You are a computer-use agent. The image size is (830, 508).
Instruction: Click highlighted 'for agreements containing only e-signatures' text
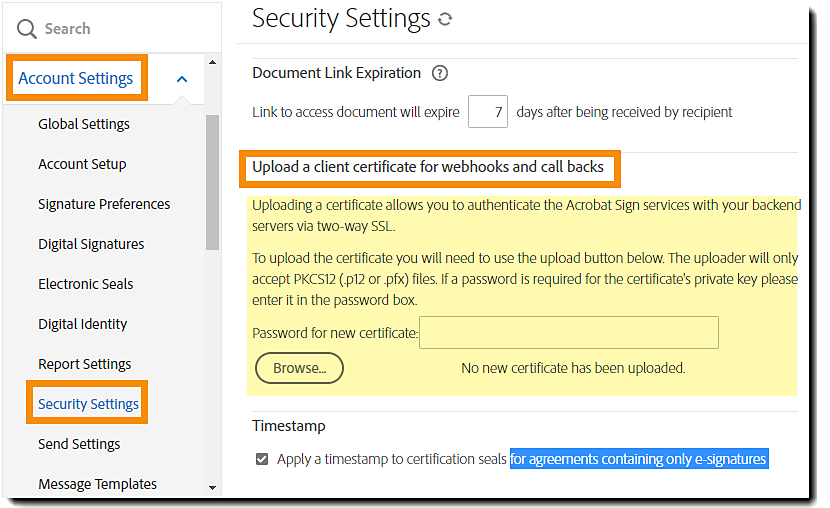[x=639, y=459]
